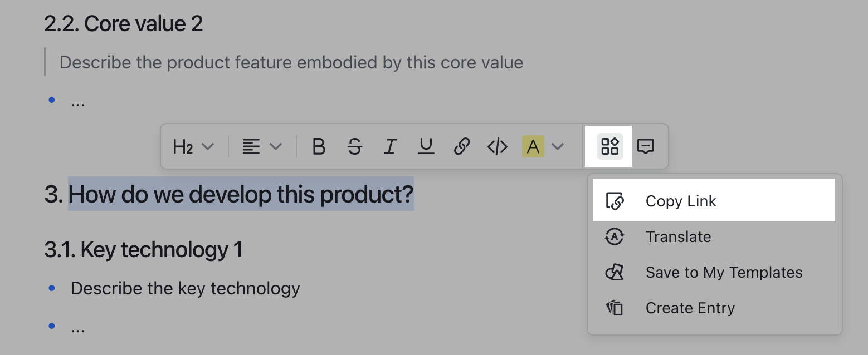Format the selection as inline code
Image resolution: width=868 pixels, height=355 pixels.
click(x=496, y=146)
